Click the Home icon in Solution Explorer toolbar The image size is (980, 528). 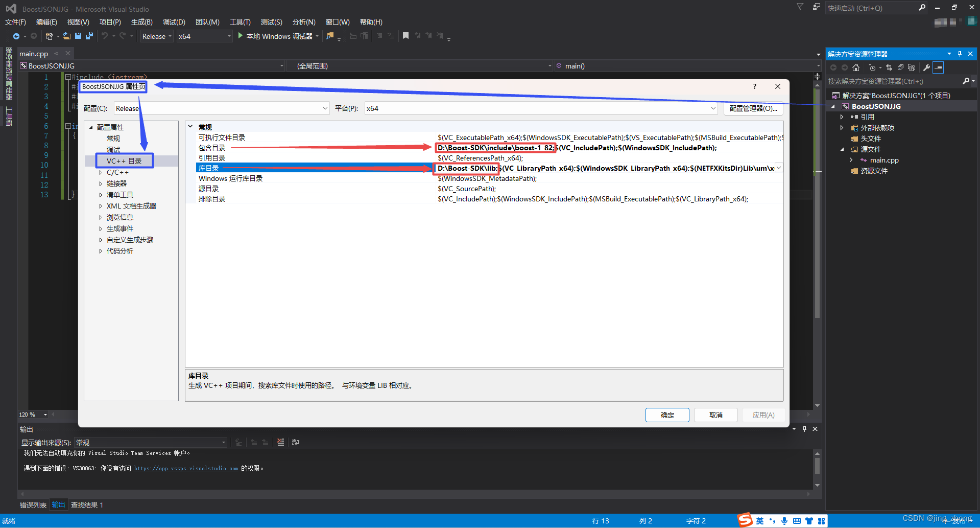[x=856, y=67]
